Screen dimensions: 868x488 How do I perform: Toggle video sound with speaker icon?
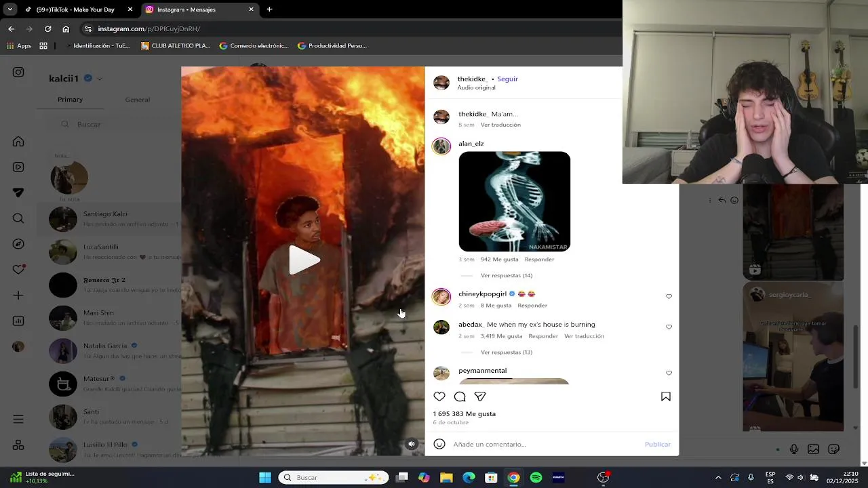pos(412,444)
